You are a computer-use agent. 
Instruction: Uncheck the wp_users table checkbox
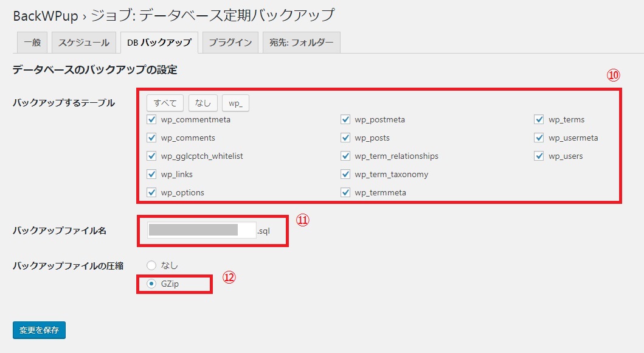[x=539, y=156]
